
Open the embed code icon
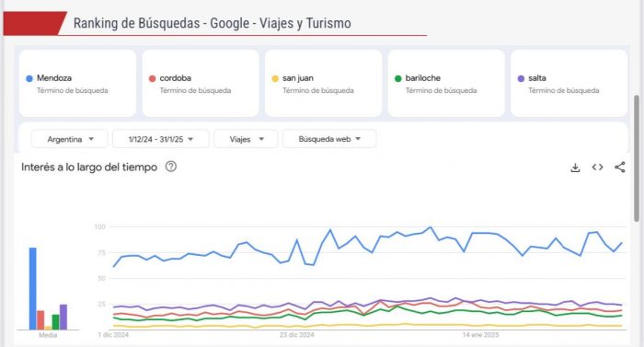point(598,167)
